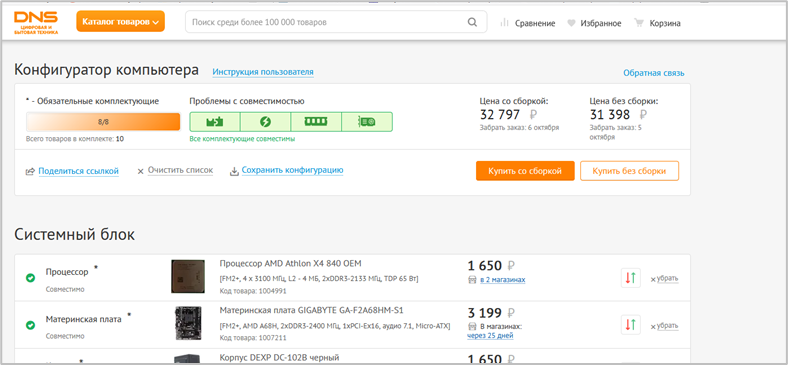Click green check icon for Процессор

(31, 278)
